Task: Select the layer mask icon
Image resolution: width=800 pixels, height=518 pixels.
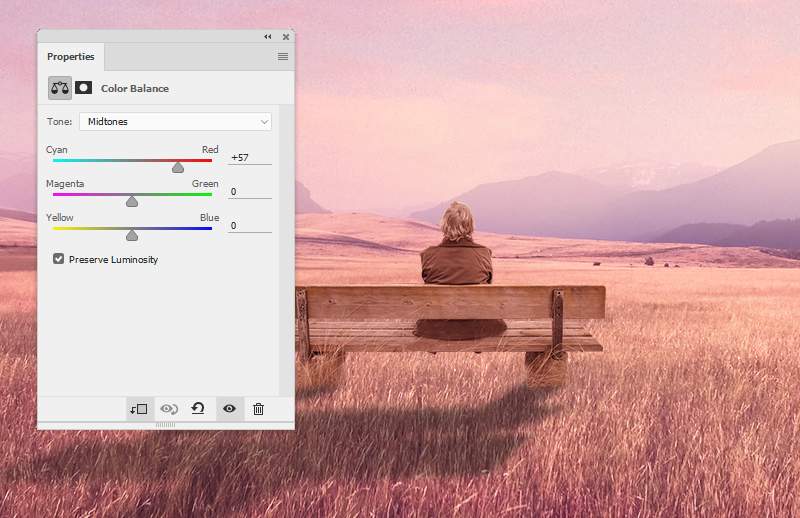Action: click(84, 88)
